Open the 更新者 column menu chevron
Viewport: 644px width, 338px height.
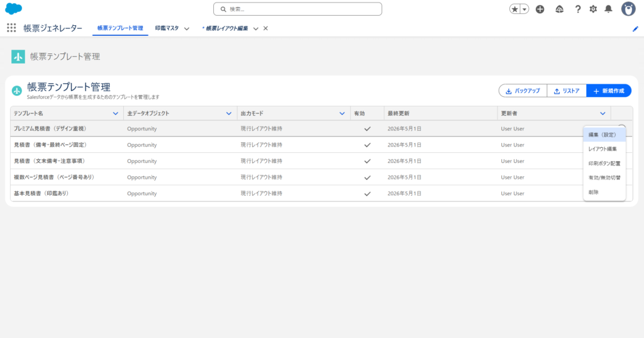[x=602, y=113]
